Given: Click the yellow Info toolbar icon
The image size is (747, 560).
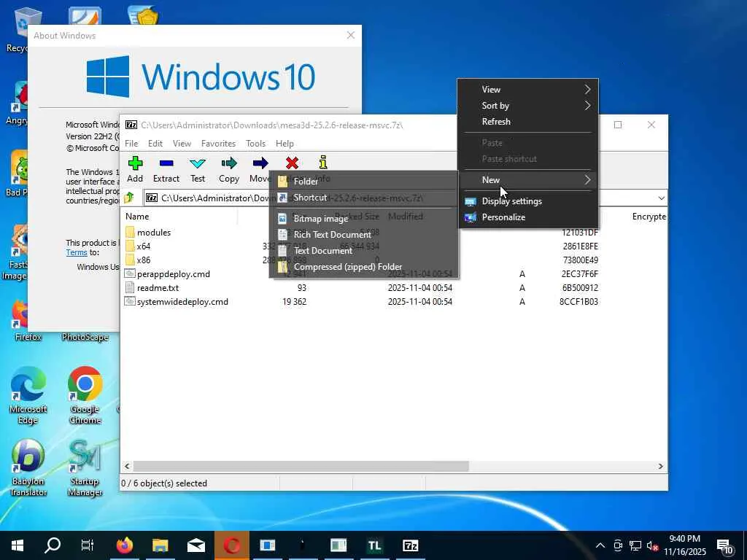Looking at the screenshot, I should (x=323, y=163).
